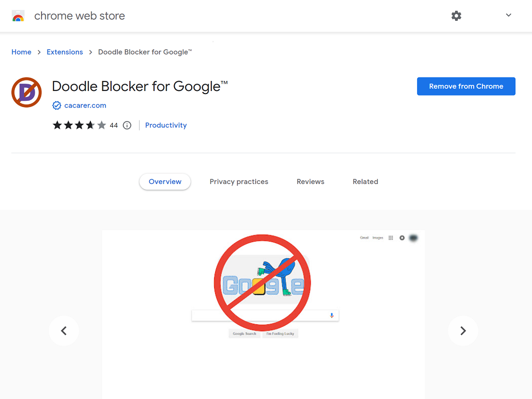532x399 pixels.
Task: Open the cacarer.com publisher link
Action: pos(85,105)
